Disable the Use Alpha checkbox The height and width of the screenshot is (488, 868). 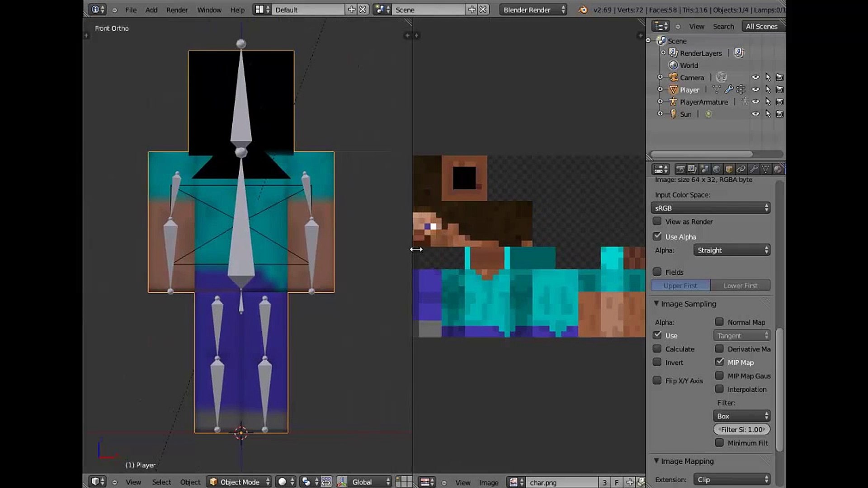657,236
